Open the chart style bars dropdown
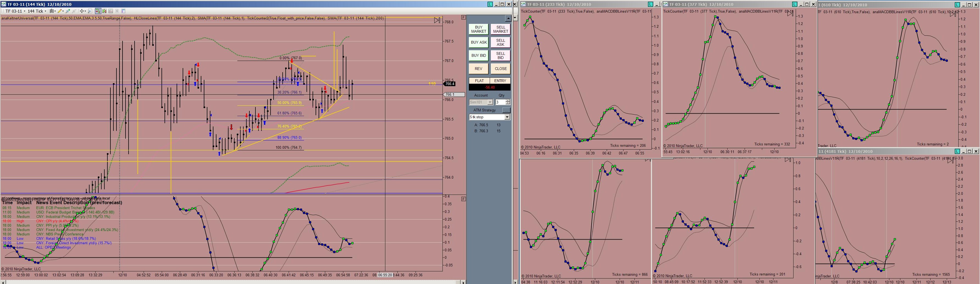The image size is (980, 284). 53,11
